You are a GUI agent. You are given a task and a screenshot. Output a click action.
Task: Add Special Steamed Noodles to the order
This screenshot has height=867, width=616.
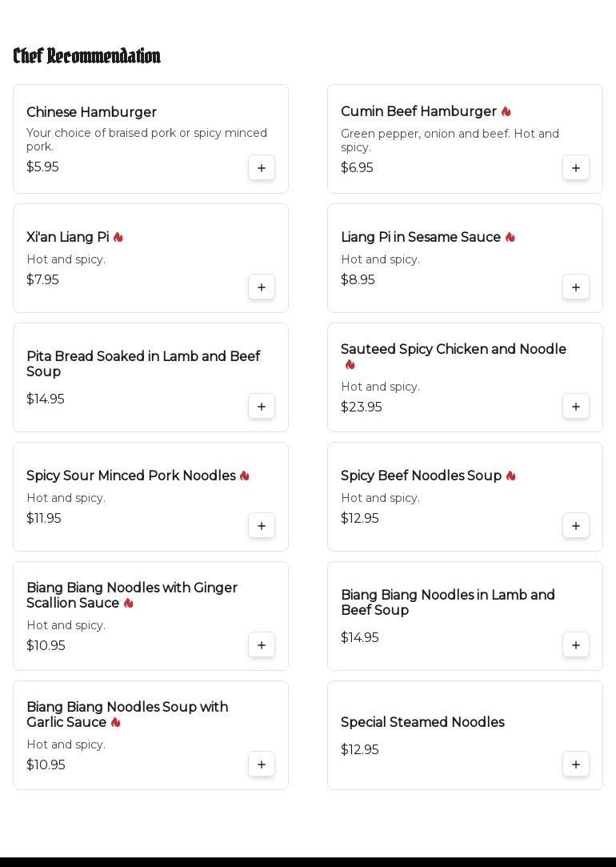point(576,765)
